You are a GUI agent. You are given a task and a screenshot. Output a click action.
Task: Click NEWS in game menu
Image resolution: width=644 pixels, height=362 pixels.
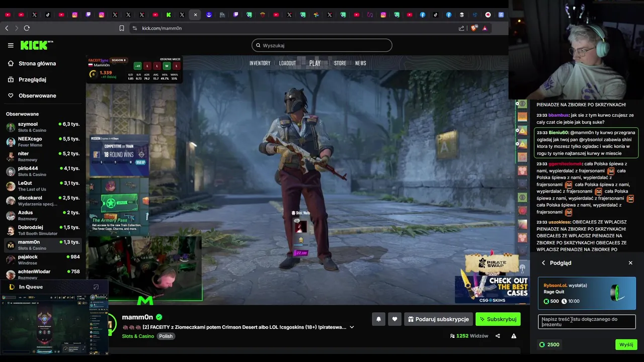(361, 63)
